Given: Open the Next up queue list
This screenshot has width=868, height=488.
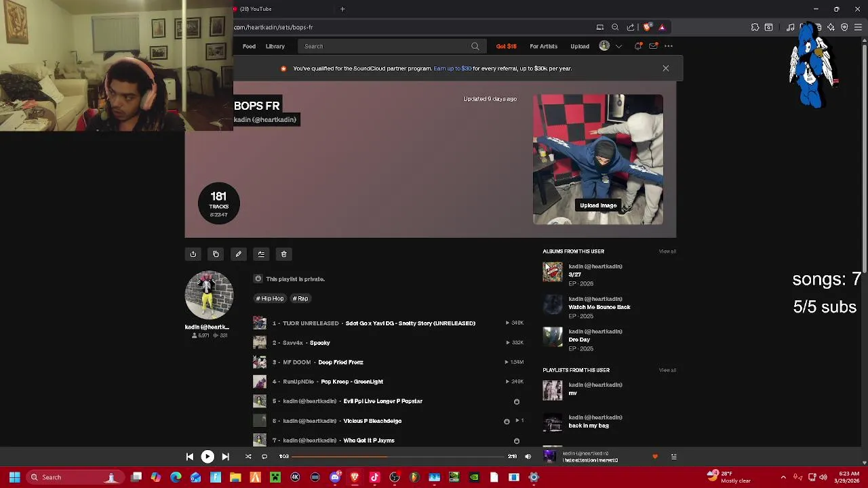Looking at the screenshot, I should pos(673,457).
